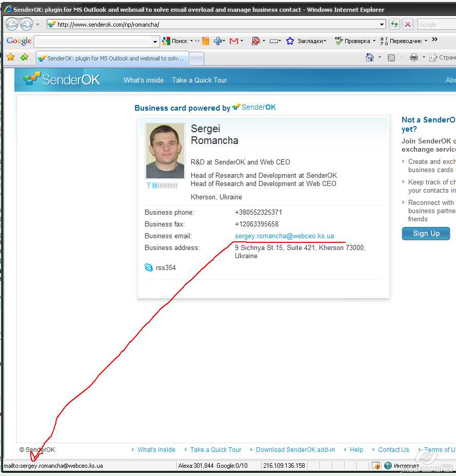Click the Add to Favorites icon
This screenshot has height=476, width=456.
24,58
